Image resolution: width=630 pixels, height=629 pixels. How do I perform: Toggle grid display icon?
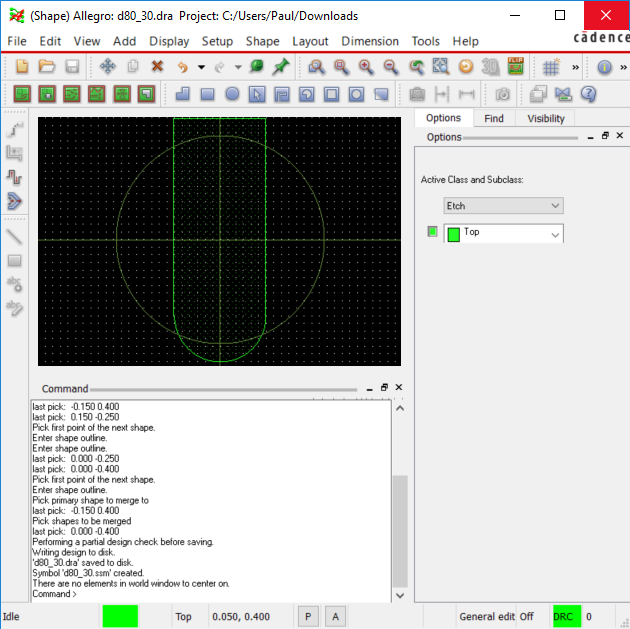click(x=551, y=67)
